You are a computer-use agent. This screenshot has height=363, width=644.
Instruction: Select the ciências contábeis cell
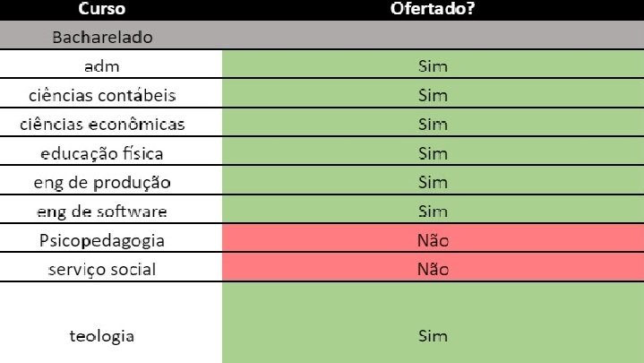point(111,93)
